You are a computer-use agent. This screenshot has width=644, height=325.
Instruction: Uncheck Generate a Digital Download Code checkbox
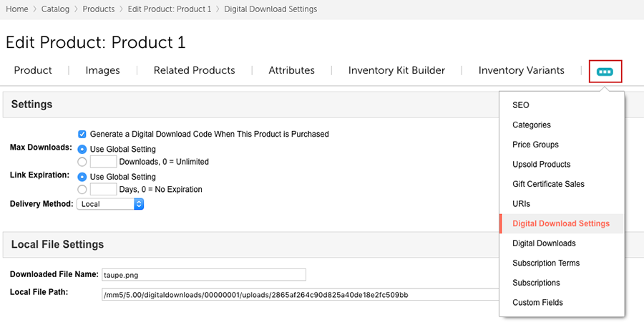coord(82,134)
